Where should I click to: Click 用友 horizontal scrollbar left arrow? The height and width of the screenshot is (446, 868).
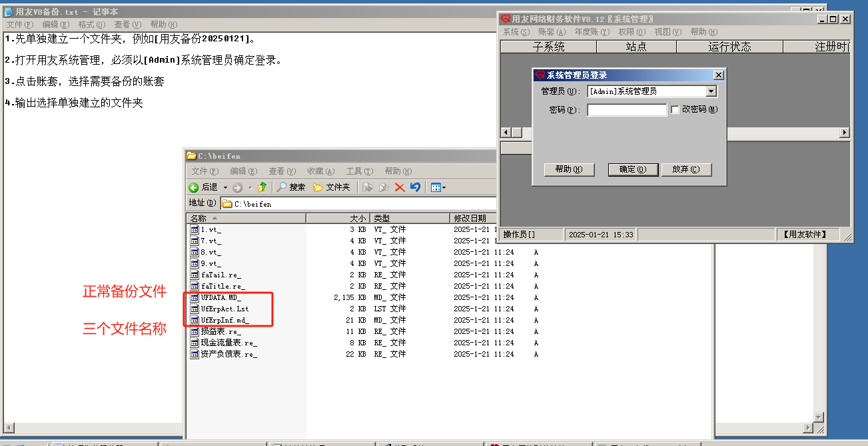tap(506, 133)
